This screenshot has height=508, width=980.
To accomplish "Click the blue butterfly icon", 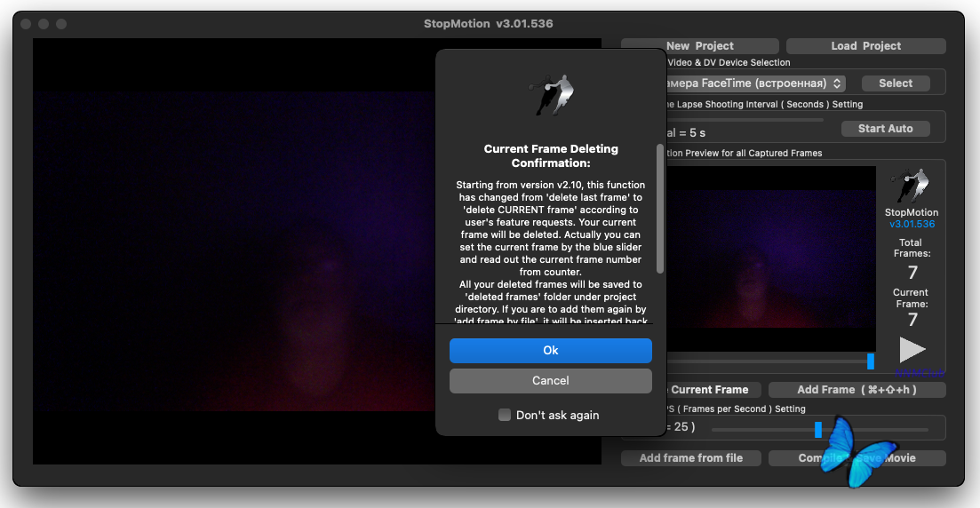I will [x=857, y=452].
